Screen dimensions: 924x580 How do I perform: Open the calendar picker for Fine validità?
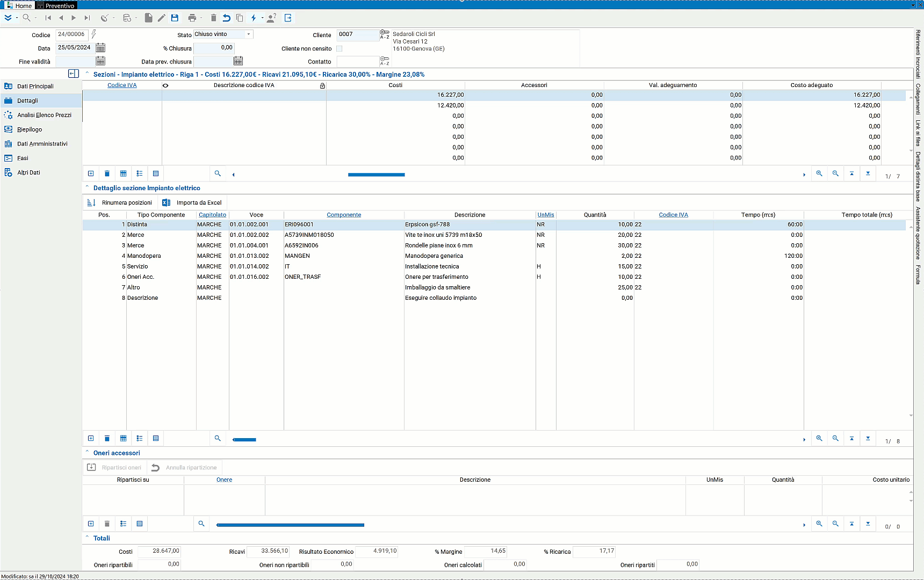pyautogui.click(x=100, y=61)
